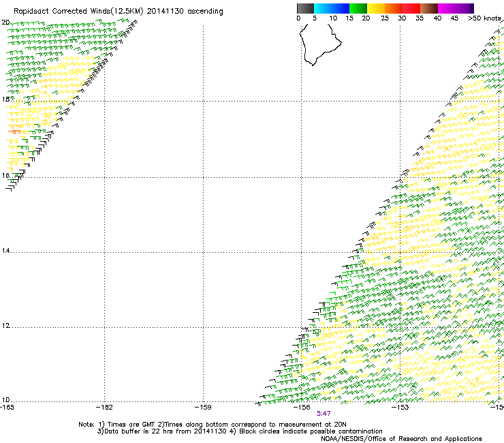Image resolution: width=504 pixels, height=443 pixels.
Task: Click the yellow 20-25 knots legend segment
Action: click(x=376, y=8)
